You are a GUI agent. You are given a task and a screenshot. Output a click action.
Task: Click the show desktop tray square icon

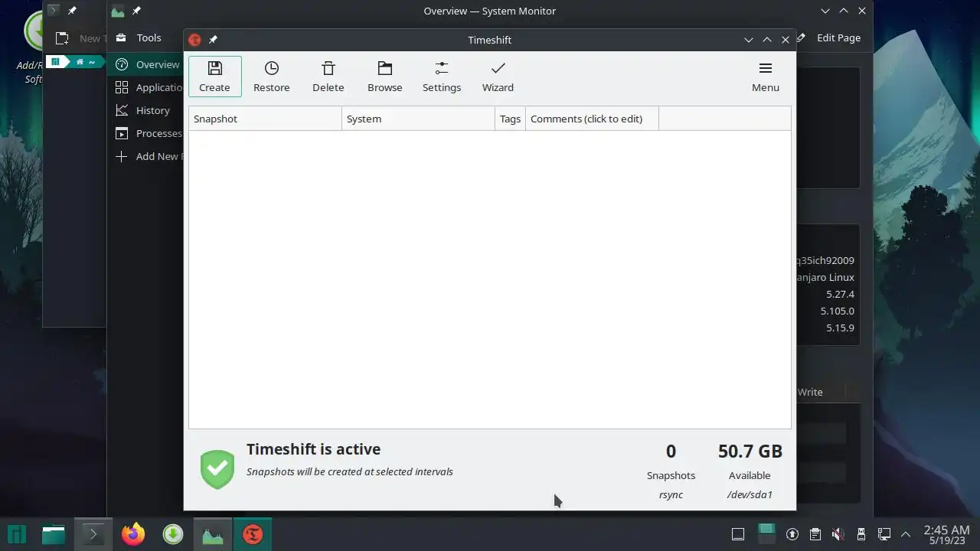(738, 534)
